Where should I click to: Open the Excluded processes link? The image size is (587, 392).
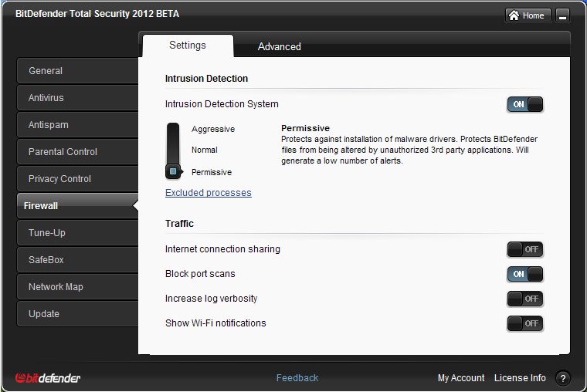click(x=208, y=193)
